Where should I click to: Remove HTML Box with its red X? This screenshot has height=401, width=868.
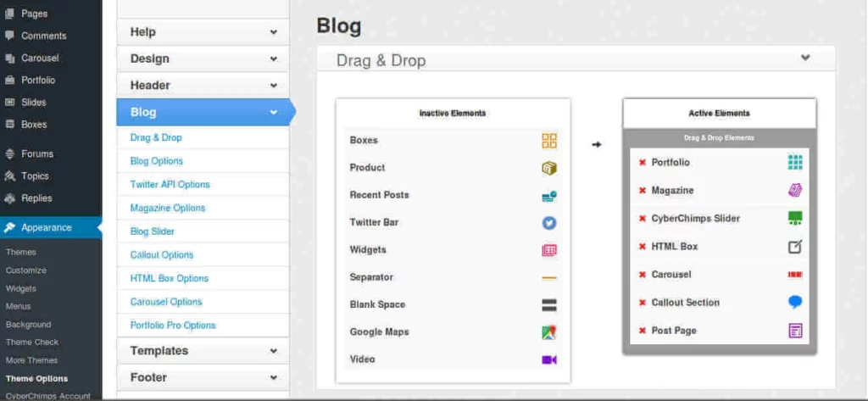pos(643,247)
